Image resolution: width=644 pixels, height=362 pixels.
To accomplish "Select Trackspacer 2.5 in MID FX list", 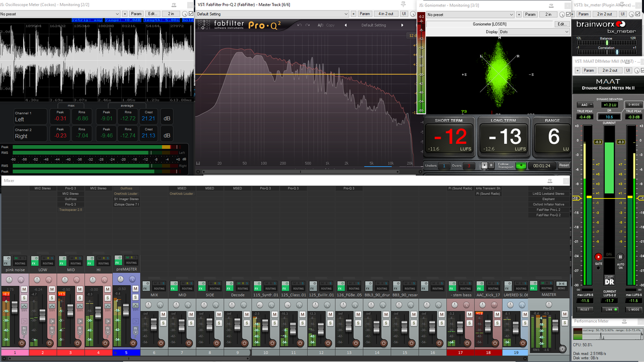I will tap(70, 210).
